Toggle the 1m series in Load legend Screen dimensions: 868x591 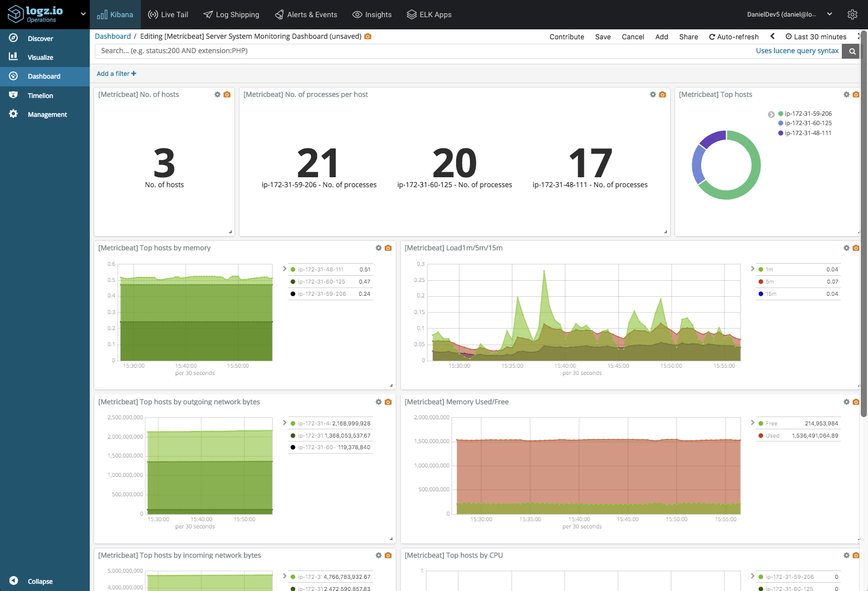point(798,270)
